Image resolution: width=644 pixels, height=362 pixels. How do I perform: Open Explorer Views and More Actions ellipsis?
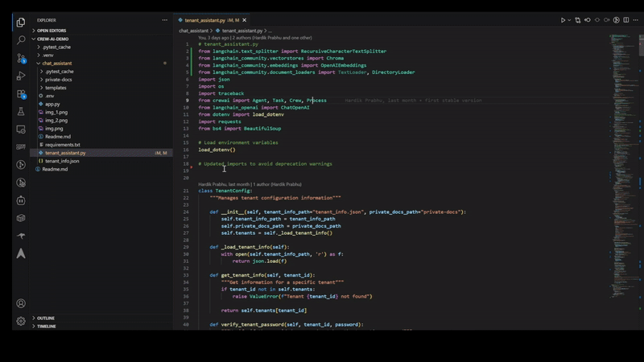[x=165, y=20]
